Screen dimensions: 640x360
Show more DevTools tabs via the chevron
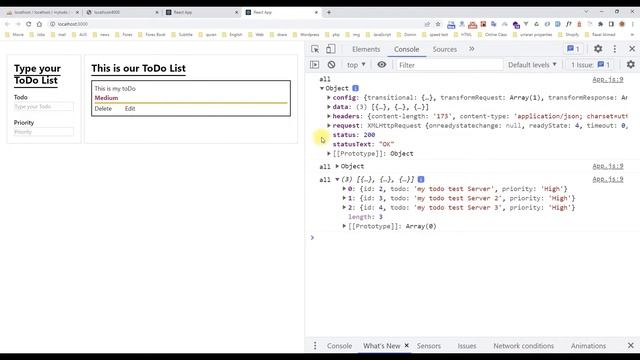tap(471, 49)
